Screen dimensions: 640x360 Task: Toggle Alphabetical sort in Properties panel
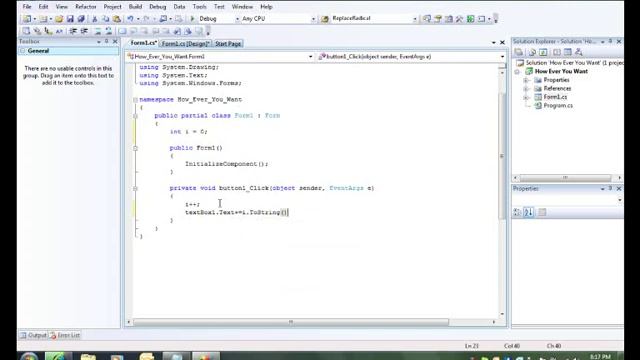click(x=528, y=212)
